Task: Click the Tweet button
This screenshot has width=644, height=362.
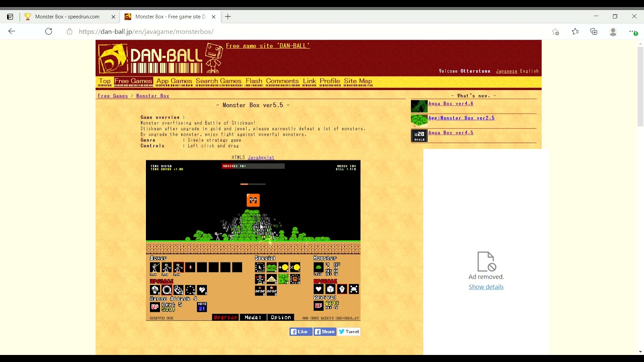Action: pos(349,331)
